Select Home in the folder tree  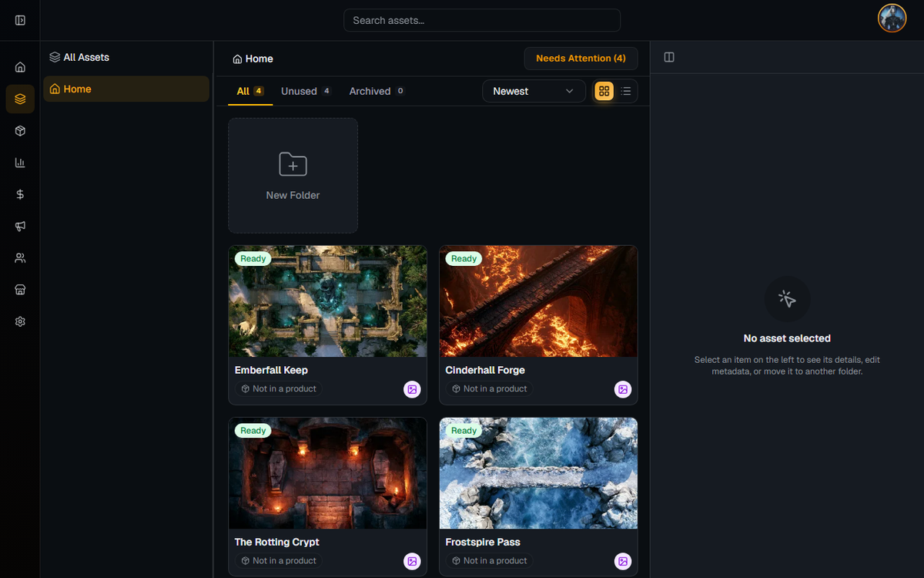pyautogui.click(x=126, y=89)
